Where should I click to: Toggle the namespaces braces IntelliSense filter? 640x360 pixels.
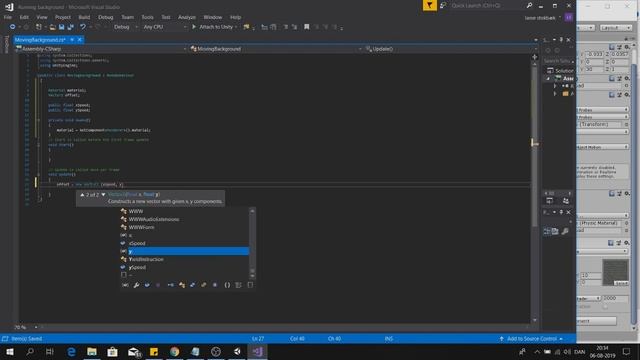[x=227, y=285]
